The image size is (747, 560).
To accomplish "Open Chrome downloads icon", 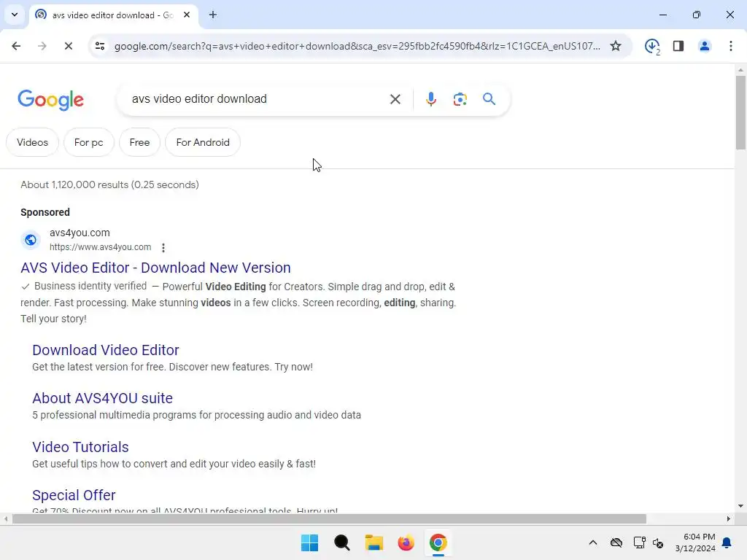I will 651,46.
